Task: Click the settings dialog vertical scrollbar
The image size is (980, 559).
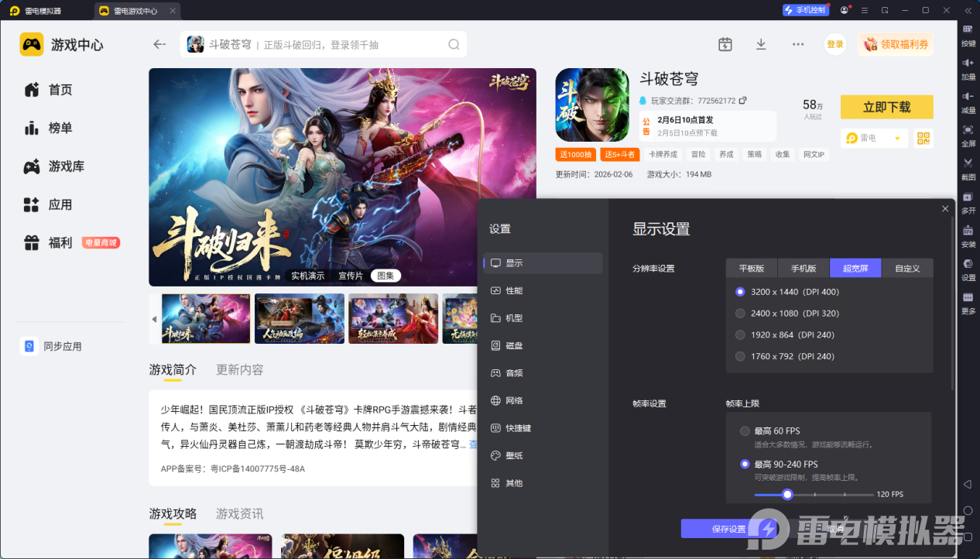Action: [x=953, y=303]
